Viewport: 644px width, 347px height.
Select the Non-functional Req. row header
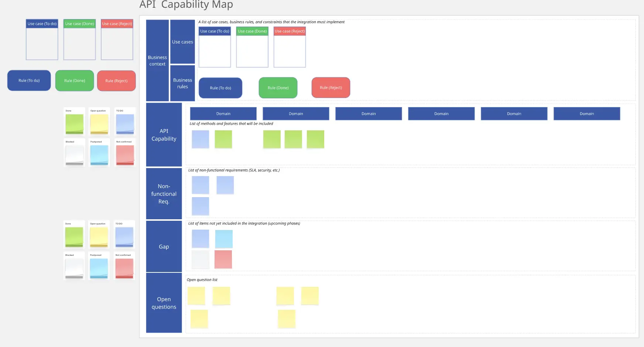[164, 194]
